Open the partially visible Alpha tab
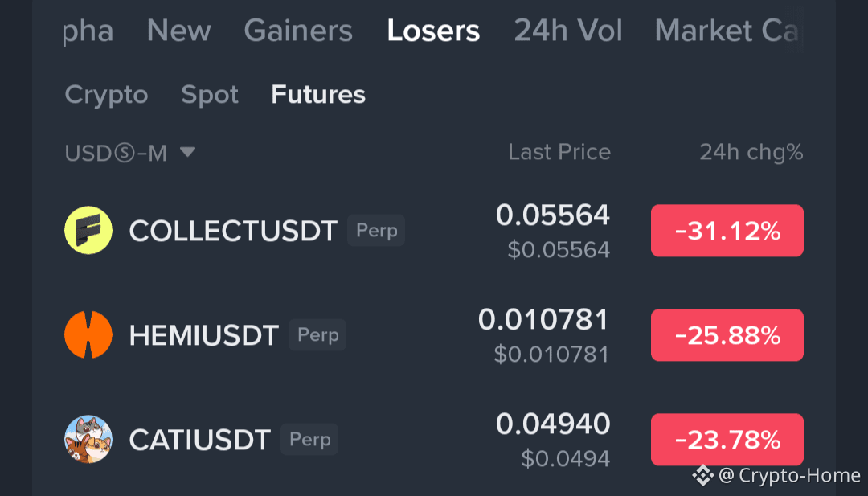 pyautogui.click(x=88, y=31)
